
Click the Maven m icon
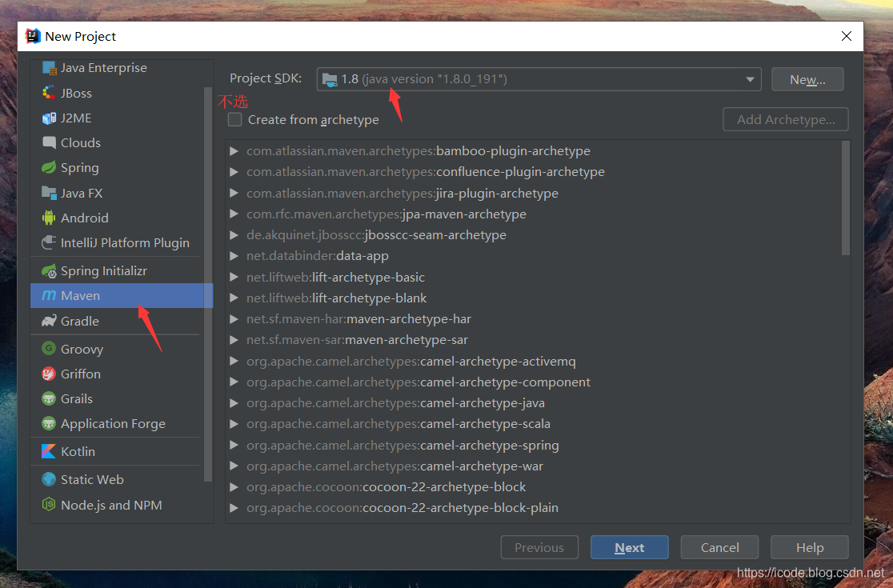pyautogui.click(x=49, y=295)
